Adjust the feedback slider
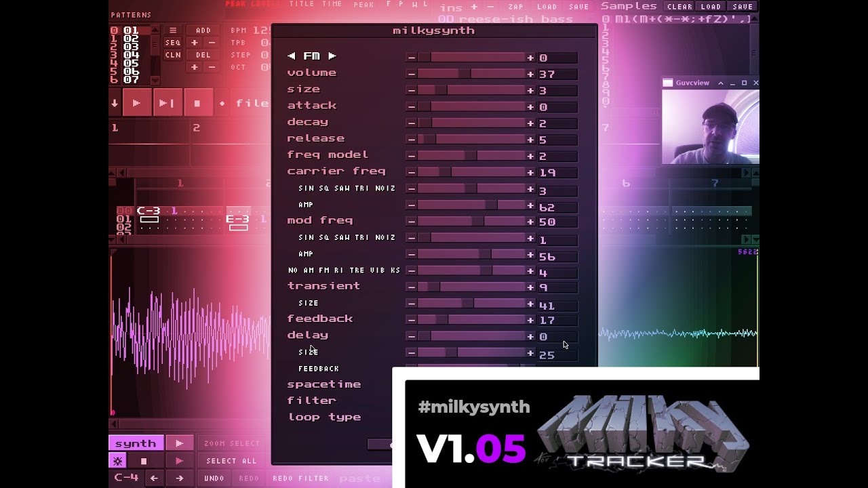This screenshot has width=868, height=488. coord(471,320)
